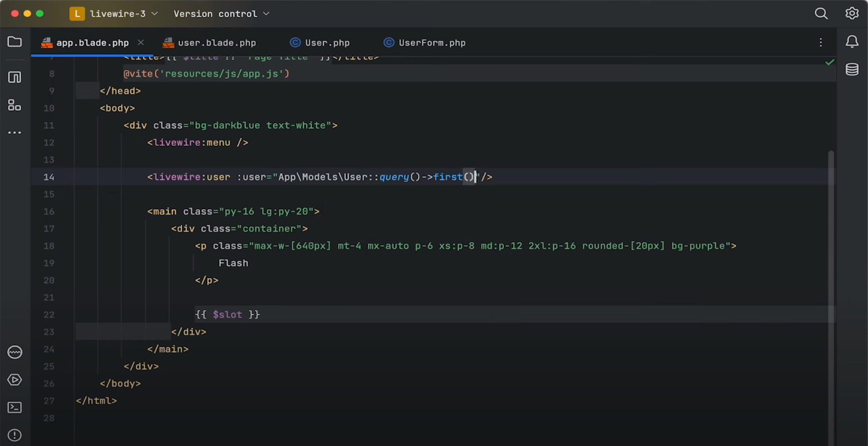This screenshot has width=868, height=446.
Task: Click the first() method call
Action: (x=454, y=177)
